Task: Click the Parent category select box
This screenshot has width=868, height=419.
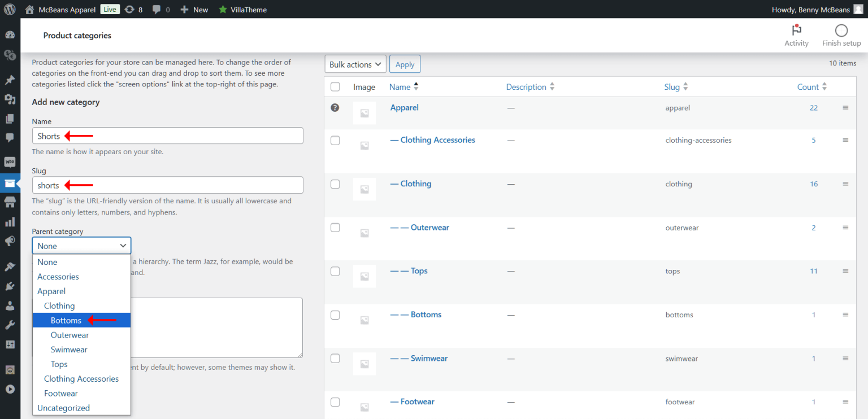Action: (81, 246)
